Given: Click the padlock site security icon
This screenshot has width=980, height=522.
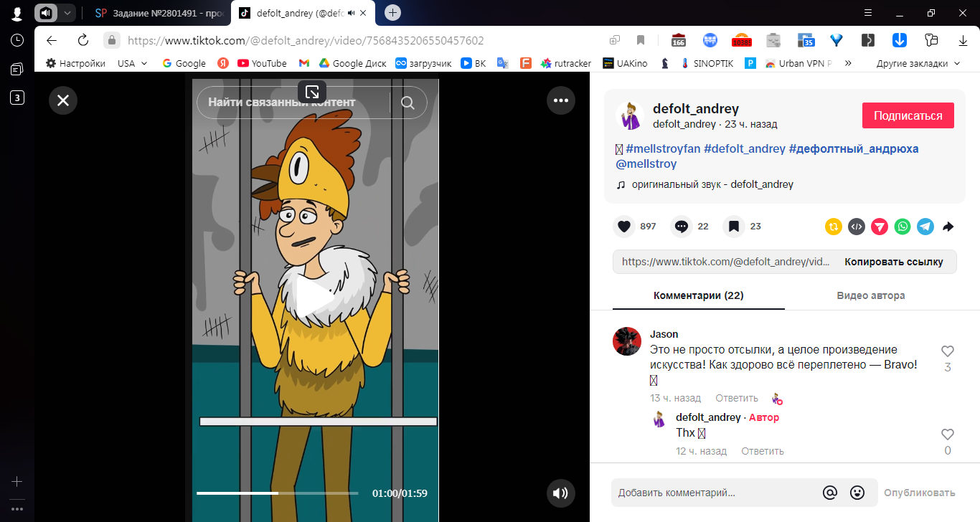Looking at the screenshot, I should click(x=111, y=40).
